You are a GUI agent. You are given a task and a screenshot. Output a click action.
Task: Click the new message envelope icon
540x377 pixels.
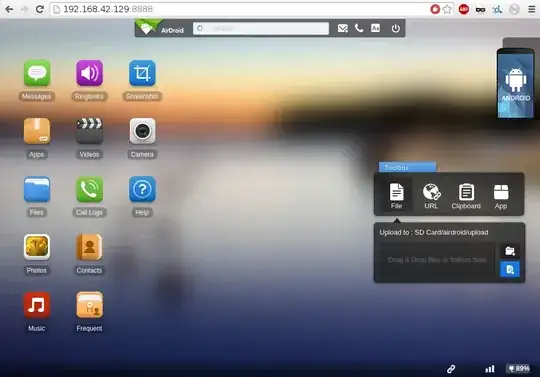tap(342, 28)
